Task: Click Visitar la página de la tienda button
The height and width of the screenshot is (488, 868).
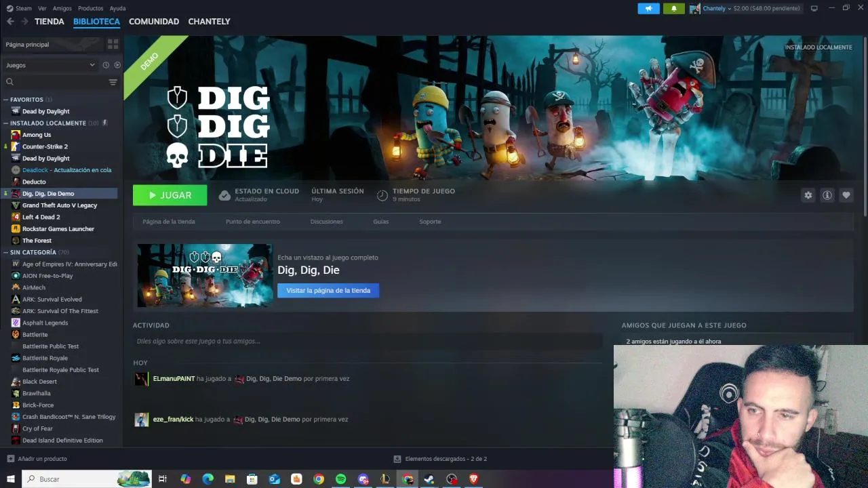Action: tap(328, 291)
